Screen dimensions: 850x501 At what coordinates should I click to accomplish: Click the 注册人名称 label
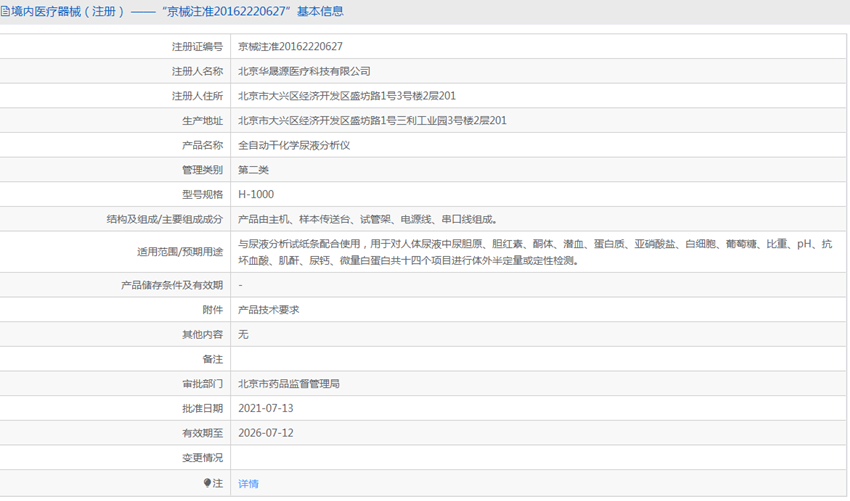197,71
